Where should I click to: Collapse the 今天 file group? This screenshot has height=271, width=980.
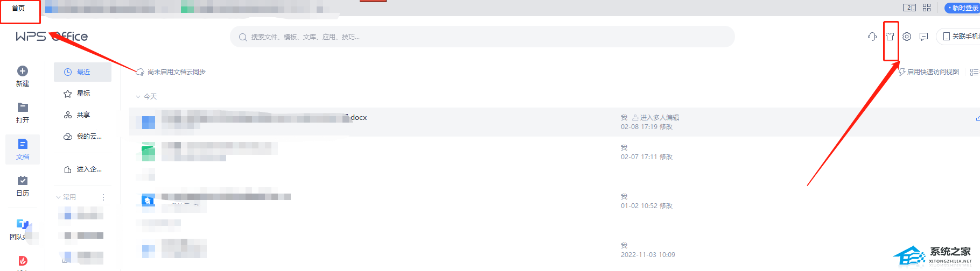pyautogui.click(x=138, y=97)
